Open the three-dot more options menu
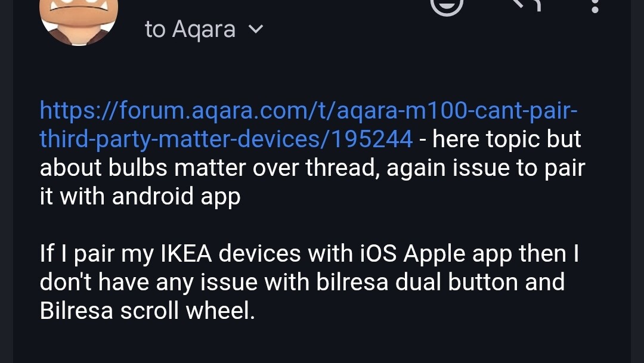Screen dimensions: 644x363 click(x=595, y=6)
